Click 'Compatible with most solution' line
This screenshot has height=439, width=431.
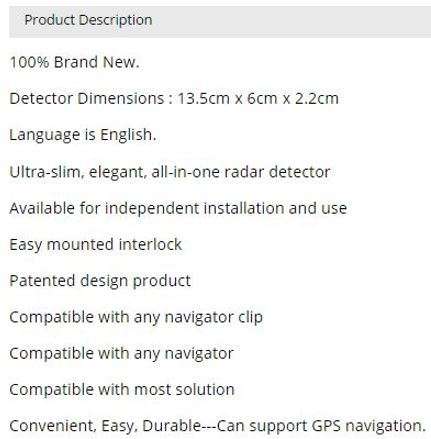click(x=122, y=390)
